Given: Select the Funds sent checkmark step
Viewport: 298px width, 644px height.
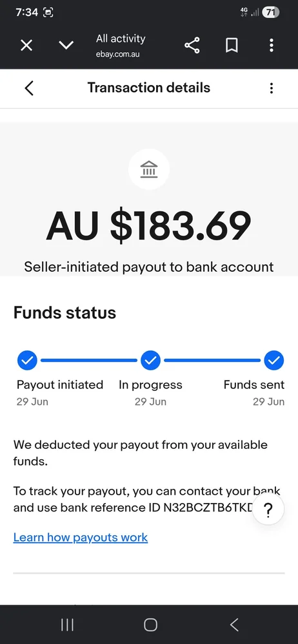Looking at the screenshot, I should (x=274, y=361).
